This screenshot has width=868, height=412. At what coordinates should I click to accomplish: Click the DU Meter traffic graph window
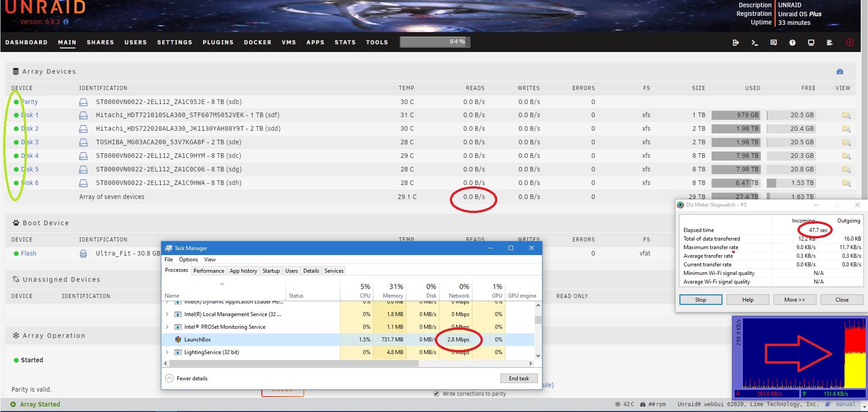800,358
